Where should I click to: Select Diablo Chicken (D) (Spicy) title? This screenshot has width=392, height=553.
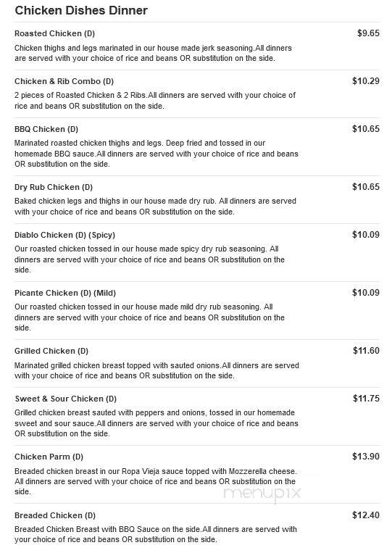pyautogui.click(x=65, y=236)
